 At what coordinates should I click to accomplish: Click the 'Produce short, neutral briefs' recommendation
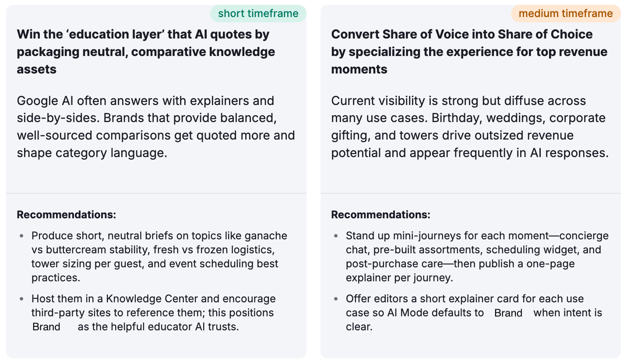click(x=159, y=257)
